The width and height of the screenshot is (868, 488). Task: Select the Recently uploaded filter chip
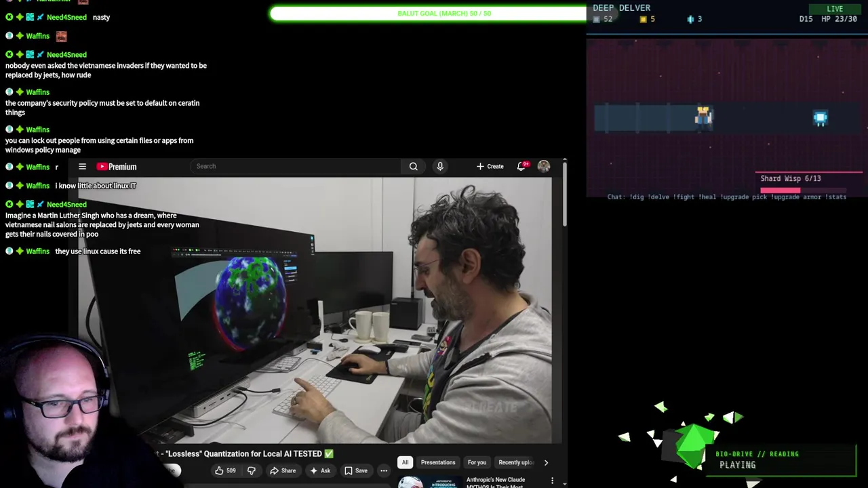pos(515,462)
